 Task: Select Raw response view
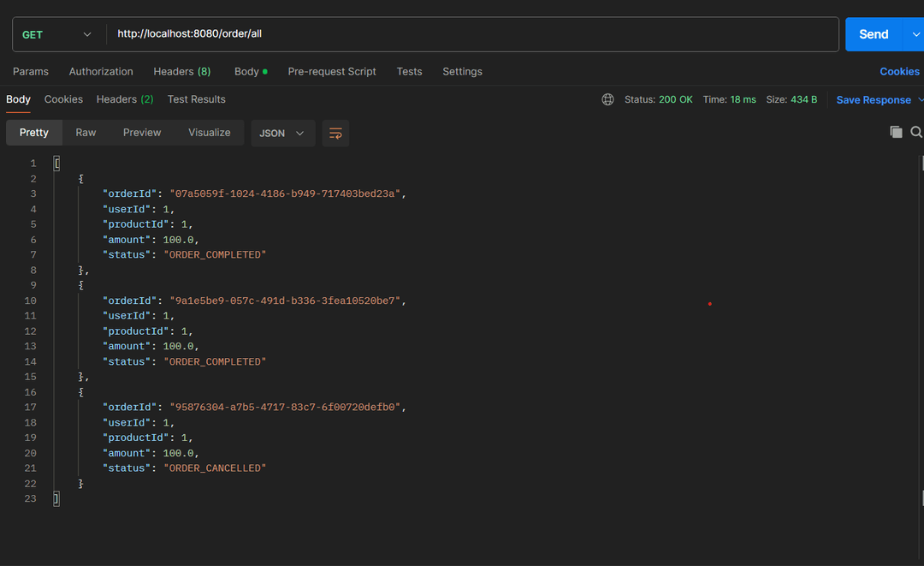click(86, 133)
